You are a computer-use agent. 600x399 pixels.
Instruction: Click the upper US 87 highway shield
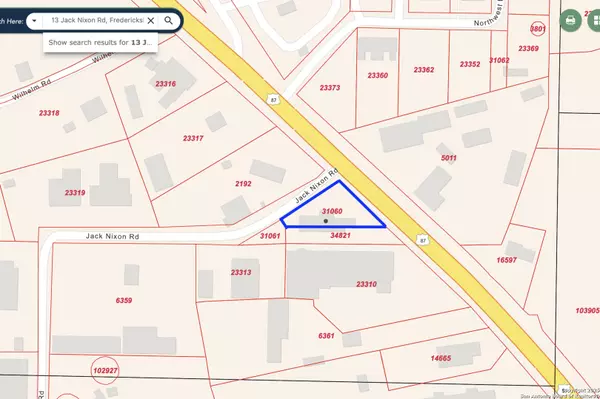pos(273,100)
